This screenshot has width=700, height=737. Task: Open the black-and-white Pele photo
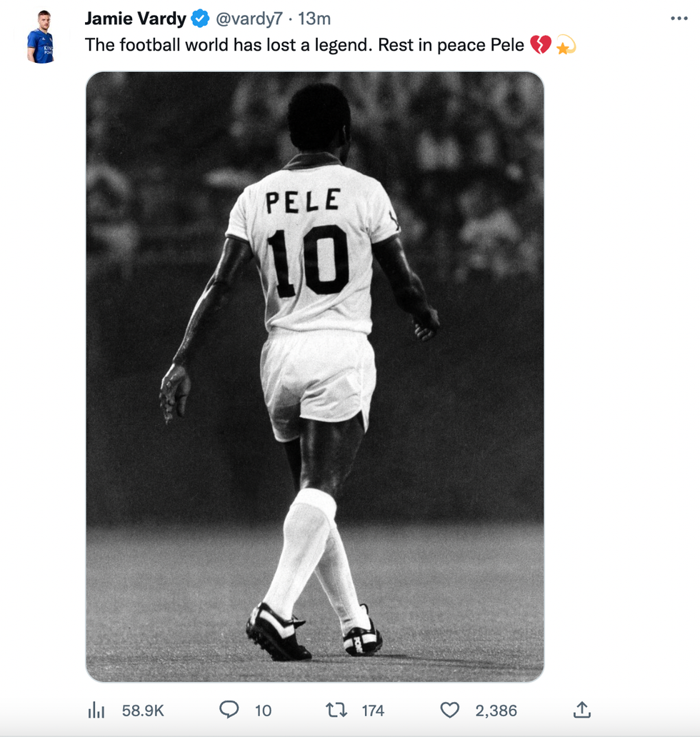[314, 428]
